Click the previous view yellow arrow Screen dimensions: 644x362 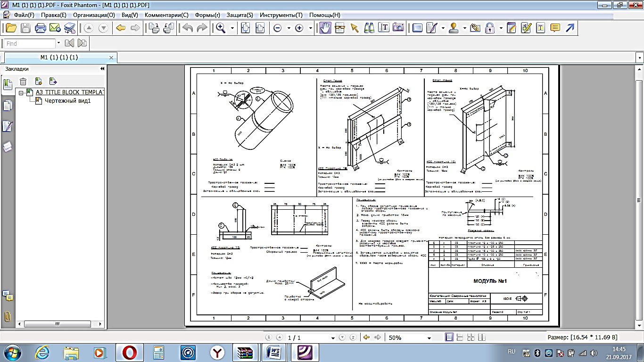[x=366, y=337]
